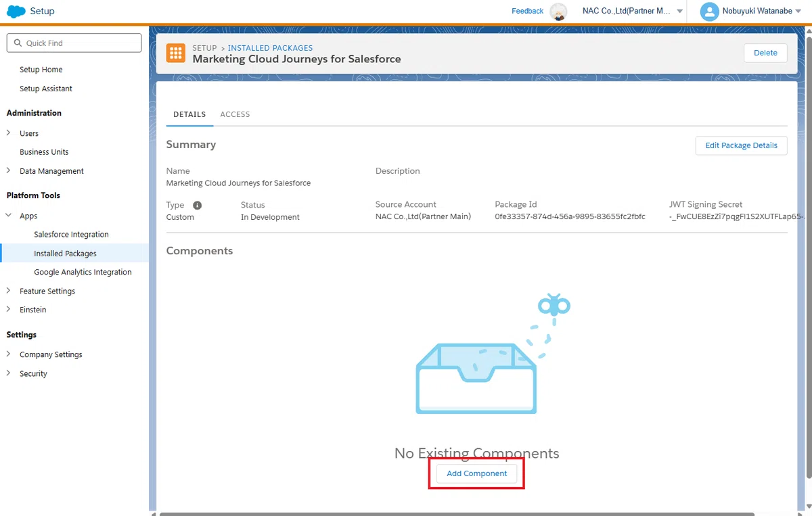Click the Data Management label
The width and height of the screenshot is (812, 516).
(51, 171)
